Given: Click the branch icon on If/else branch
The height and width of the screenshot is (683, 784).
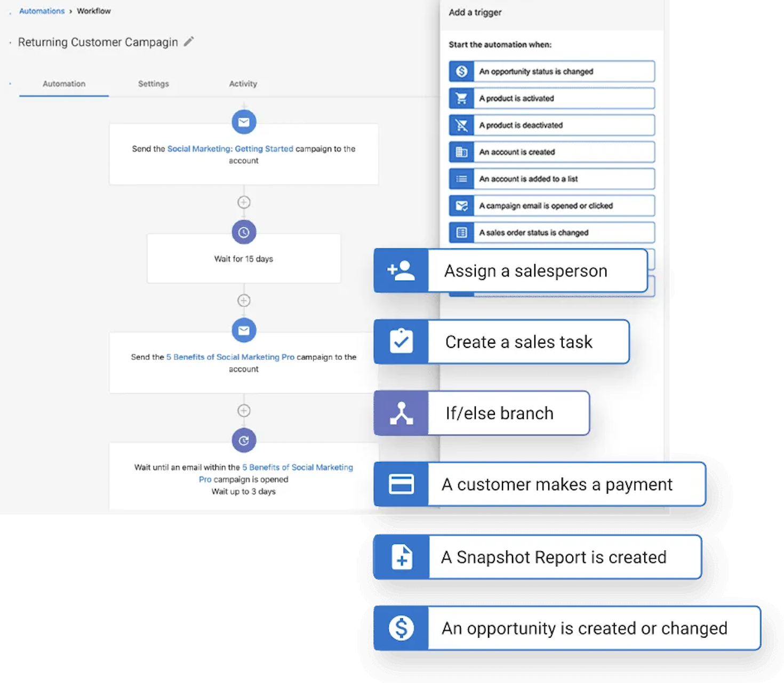Looking at the screenshot, I should click(x=401, y=414).
